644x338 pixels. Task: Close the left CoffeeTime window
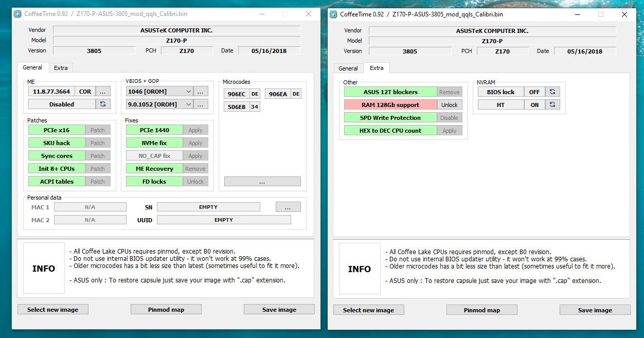tap(308, 14)
